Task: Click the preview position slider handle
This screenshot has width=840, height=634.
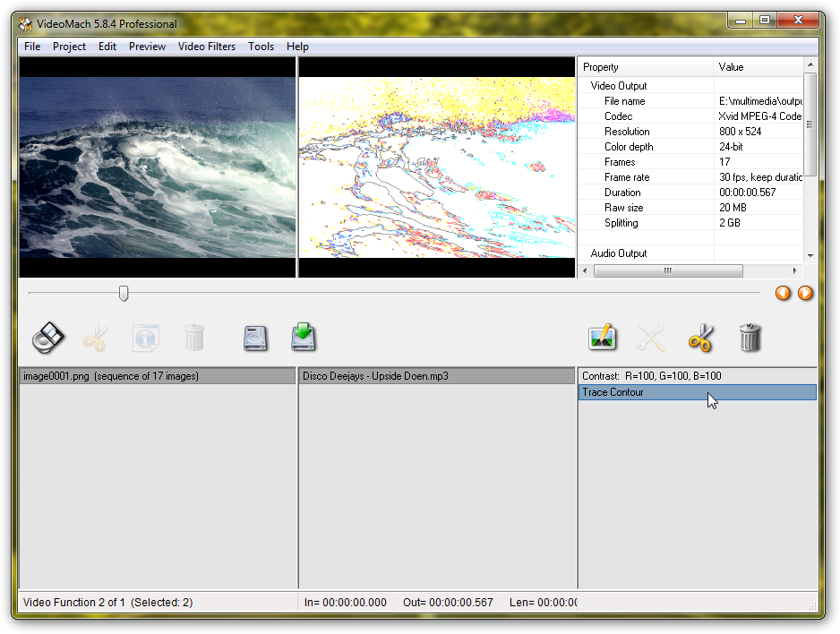Action: (x=124, y=293)
